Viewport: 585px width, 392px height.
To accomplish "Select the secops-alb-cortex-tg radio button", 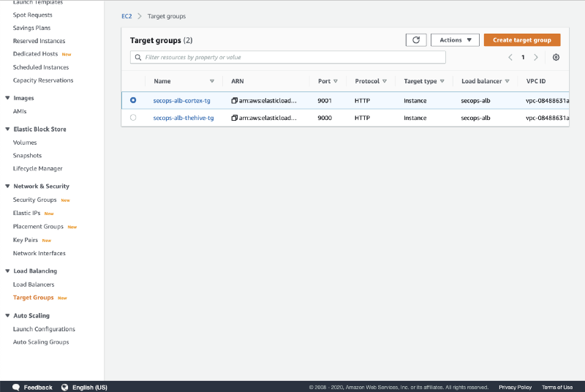I will point(133,100).
